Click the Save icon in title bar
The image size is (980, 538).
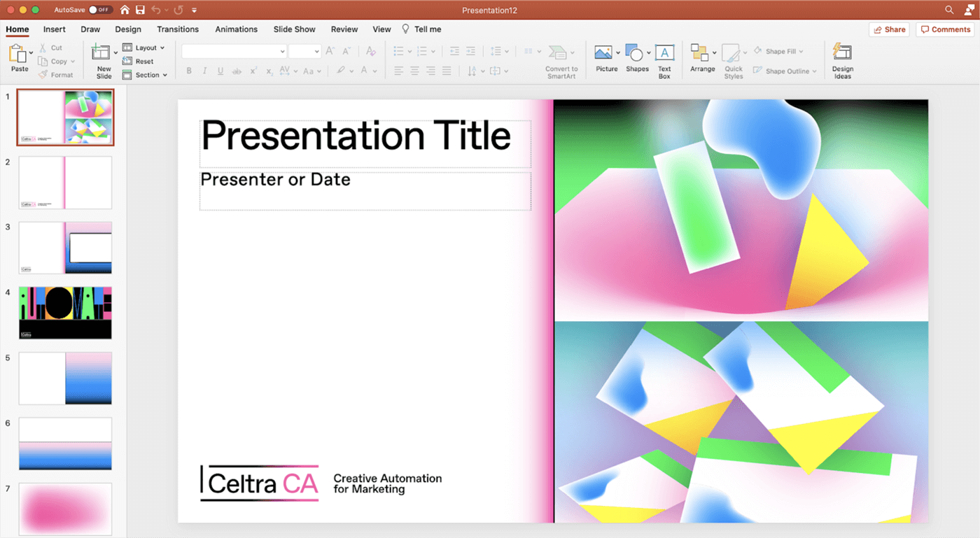tap(140, 10)
